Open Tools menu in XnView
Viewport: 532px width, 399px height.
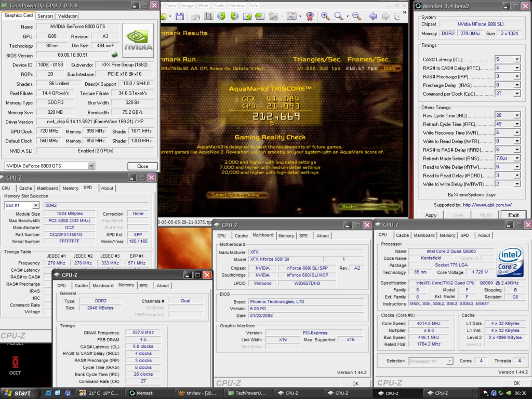click(x=219, y=5)
